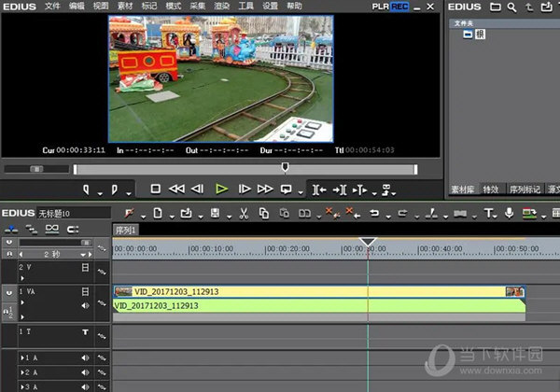Click the Create title T icon
The image size is (560, 392).
[488, 213]
